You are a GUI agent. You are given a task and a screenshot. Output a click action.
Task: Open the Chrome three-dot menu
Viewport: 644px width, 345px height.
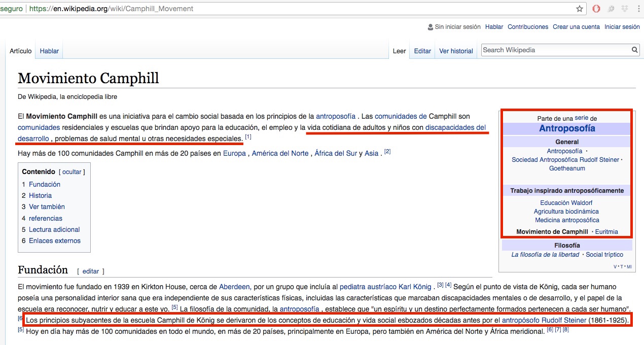click(638, 9)
